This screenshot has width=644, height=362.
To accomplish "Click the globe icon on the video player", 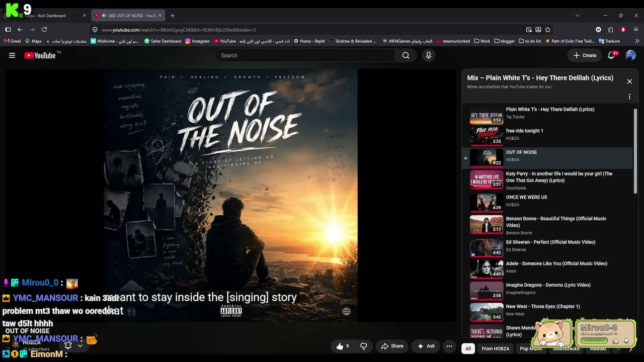I will coord(346,311).
